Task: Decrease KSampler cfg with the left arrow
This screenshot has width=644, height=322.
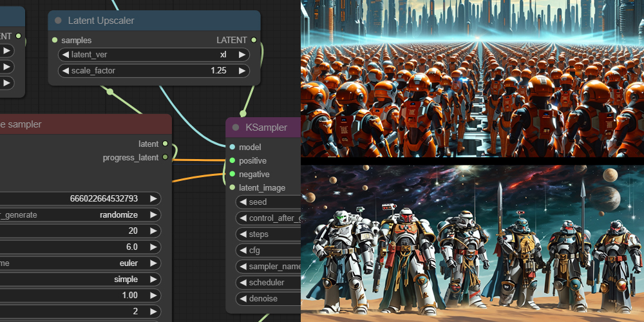Action: (x=243, y=250)
